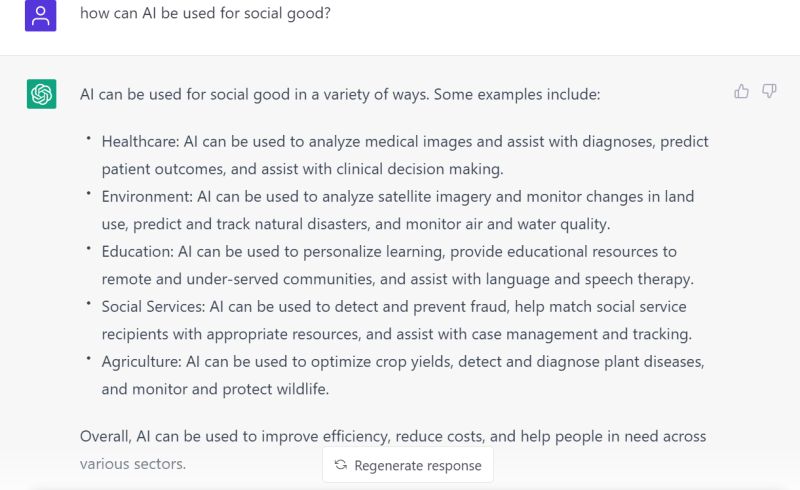This screenshot has width=800, height=490.
Task: Click the 'and monitor and protect wildlife' line
Action: [215, 389]
